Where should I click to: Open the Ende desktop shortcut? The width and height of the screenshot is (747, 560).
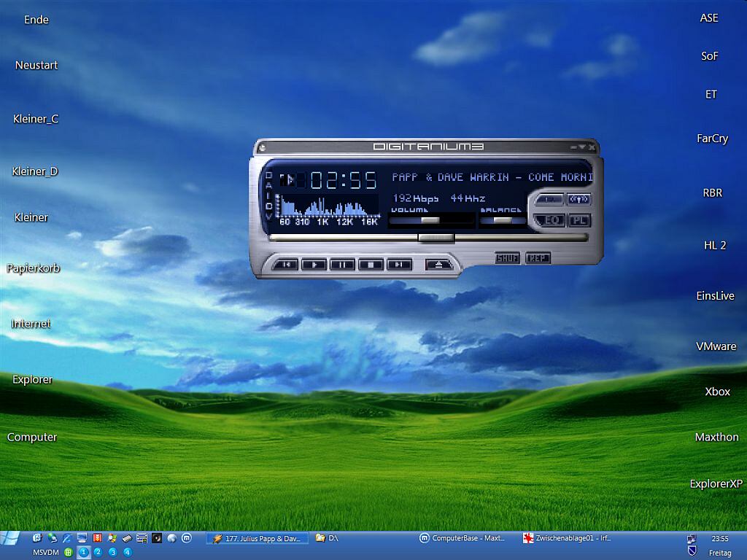[x=36, y=20]
